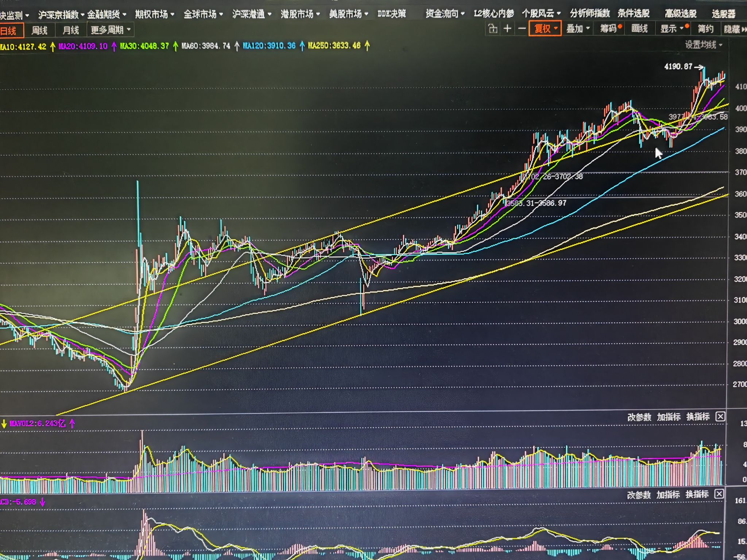Click 换指标 in MACD panel
The height and width of the screenshot is (560, 747).
(x=697, y=494)
